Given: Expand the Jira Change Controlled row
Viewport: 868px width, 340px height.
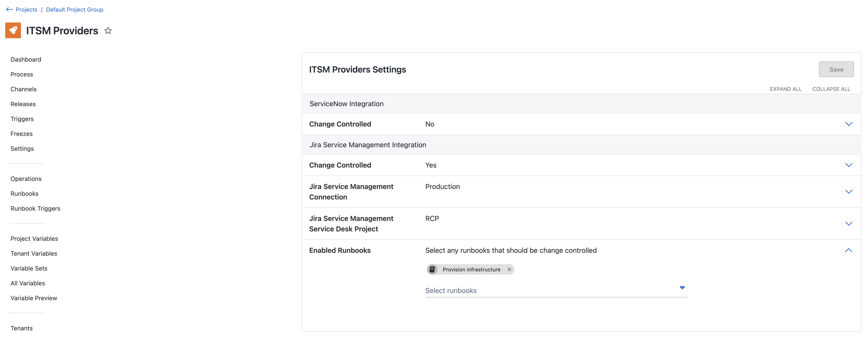Looking at the screenshot, I should [849, 165].
